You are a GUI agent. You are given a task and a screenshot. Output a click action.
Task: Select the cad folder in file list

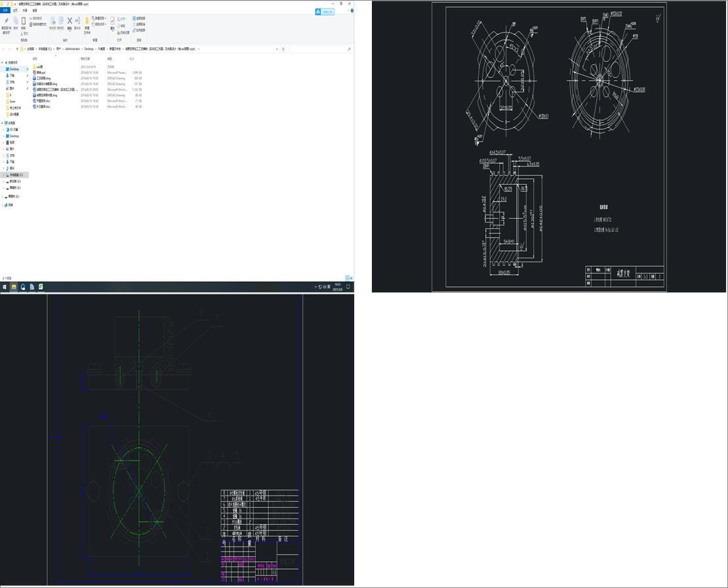click(39, 67)
